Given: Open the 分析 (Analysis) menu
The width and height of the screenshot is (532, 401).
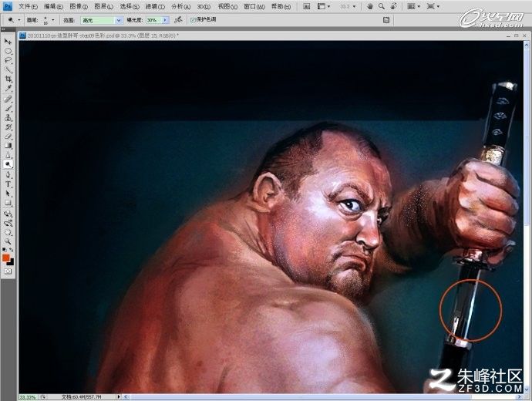Looking at the screenshot, I should 180,6.
